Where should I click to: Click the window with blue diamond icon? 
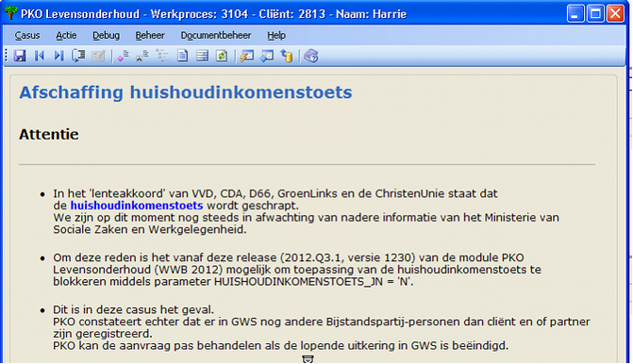267,56
